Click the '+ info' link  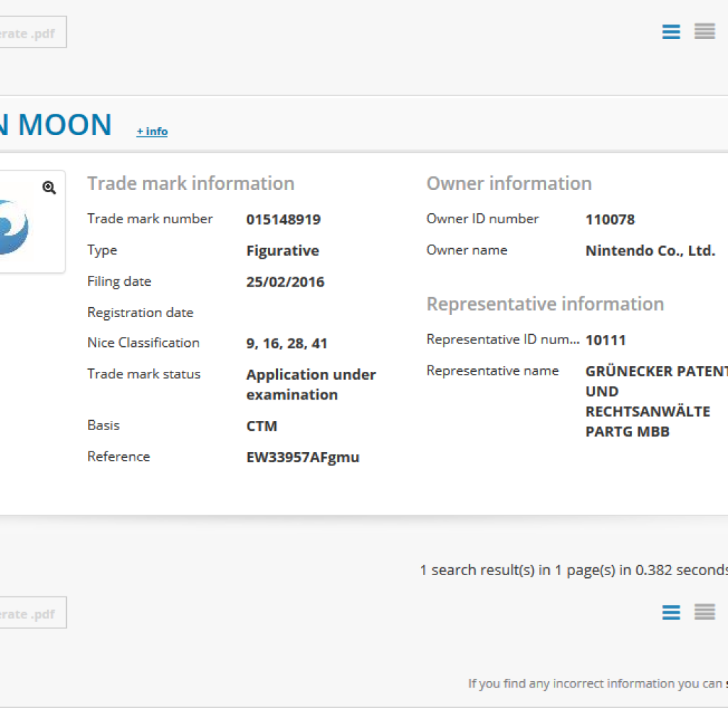point(152,132)
